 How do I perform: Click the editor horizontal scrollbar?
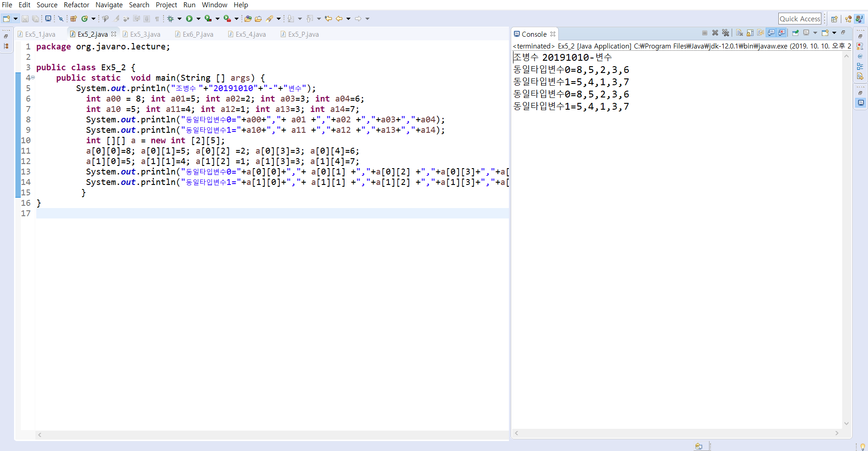click(x=273, y=435)
